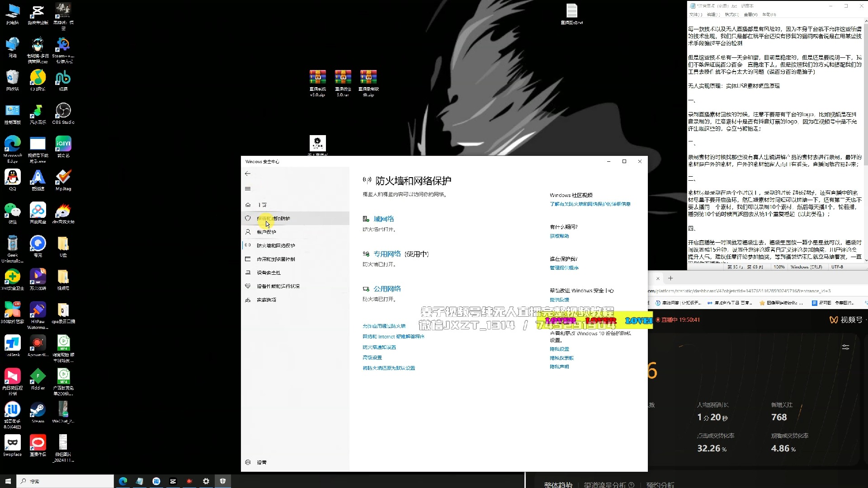Open 百度网盘 desktop icon
868x488 pixels.
click(38, 213)
